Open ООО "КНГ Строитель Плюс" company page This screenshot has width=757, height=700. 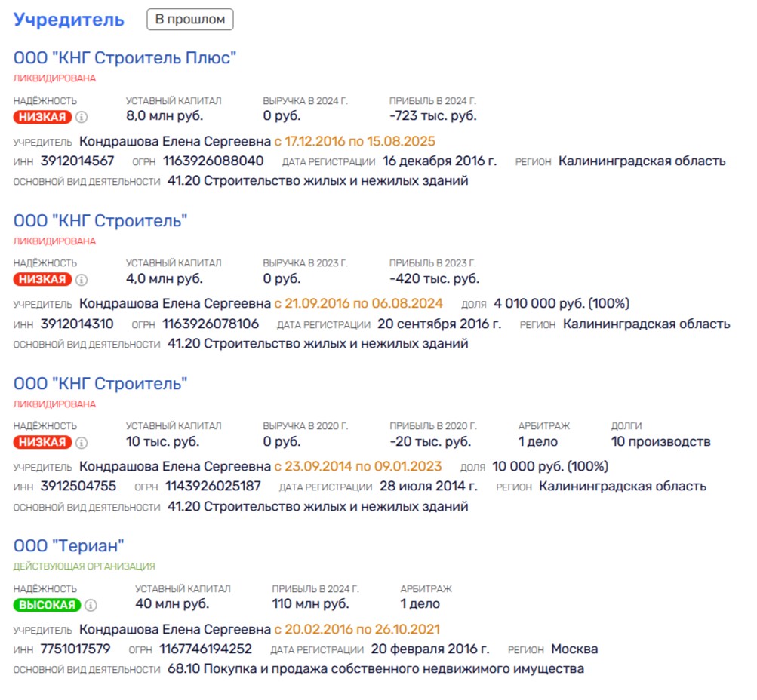click(x=125, y=58)
